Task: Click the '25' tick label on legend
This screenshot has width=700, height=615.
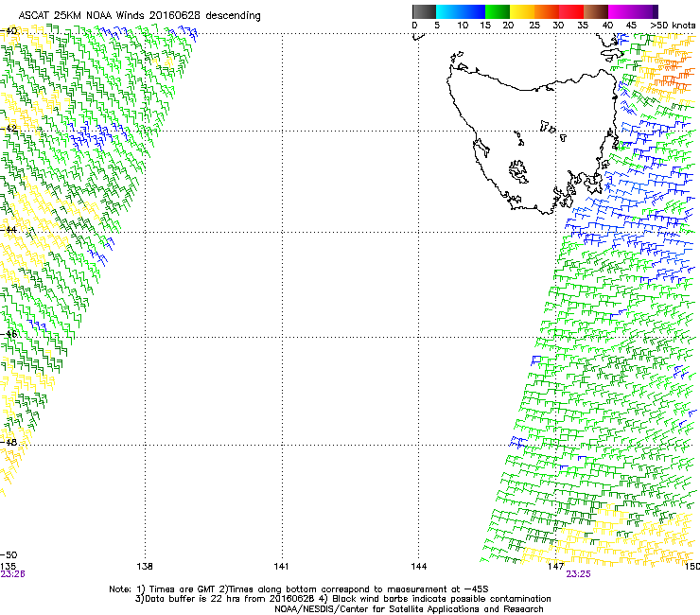Action: point(534,26)
